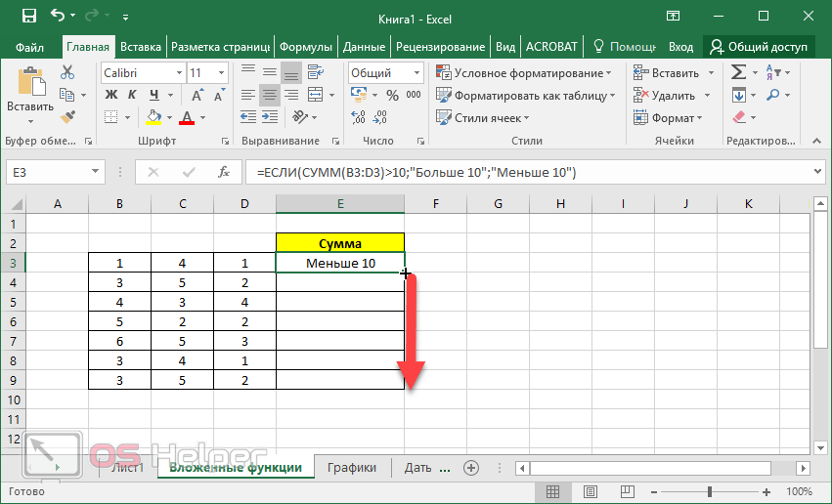Select the Format Painter brush

pyautogui.click(x=67, y=117)
